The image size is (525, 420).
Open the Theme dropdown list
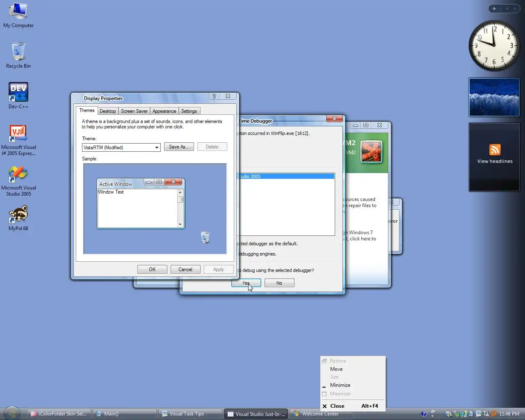click(157, 148)
